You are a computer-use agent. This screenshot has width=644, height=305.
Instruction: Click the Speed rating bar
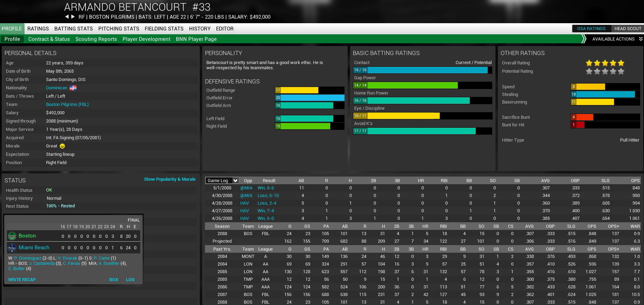(605, 87)
